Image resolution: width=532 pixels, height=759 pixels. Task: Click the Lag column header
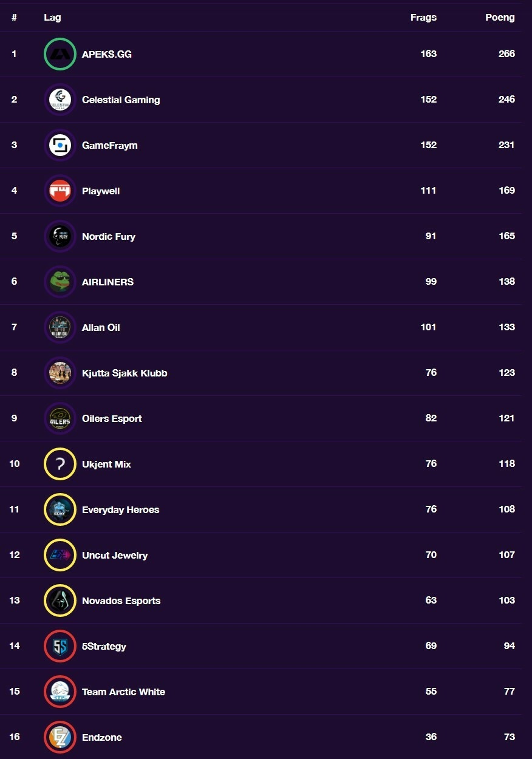pyautogui.click(x=52, y=18)
